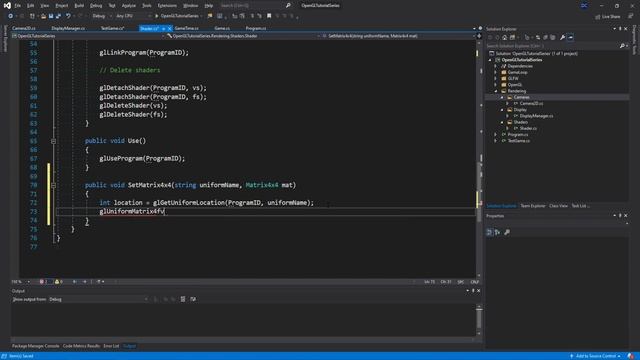Select Shader.cs in Solution Explorer

(528, 129)
